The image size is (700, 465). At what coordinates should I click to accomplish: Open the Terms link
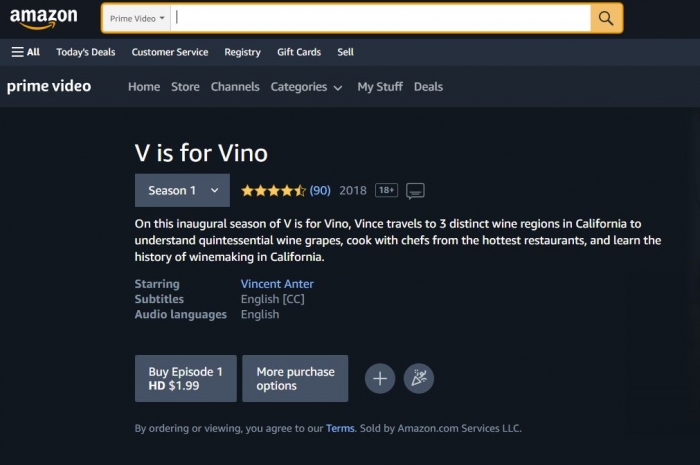click(340, 428)
